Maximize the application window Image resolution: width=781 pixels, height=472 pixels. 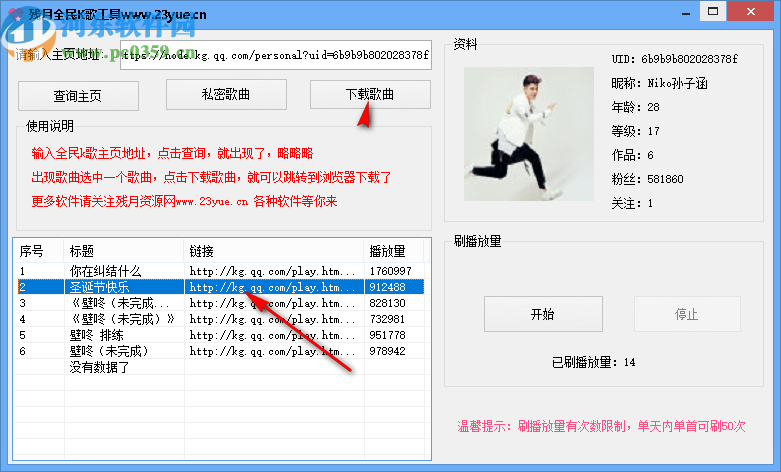coord(713,11)
